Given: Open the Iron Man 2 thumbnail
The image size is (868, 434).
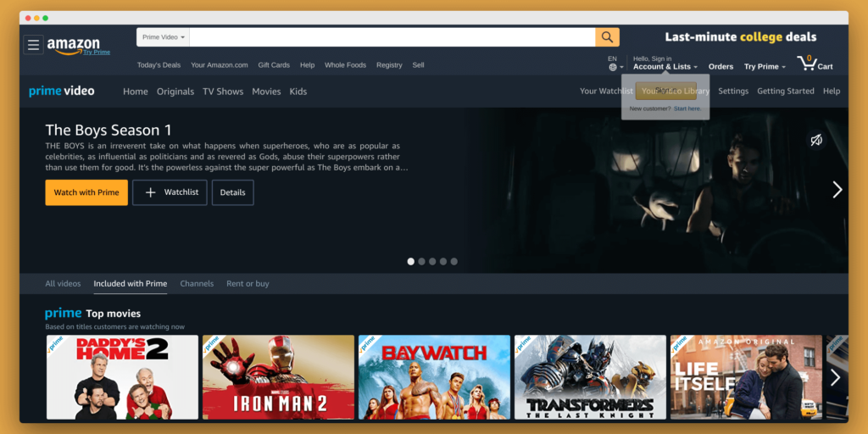Looking at the screenshot, I should pos(278,377).
